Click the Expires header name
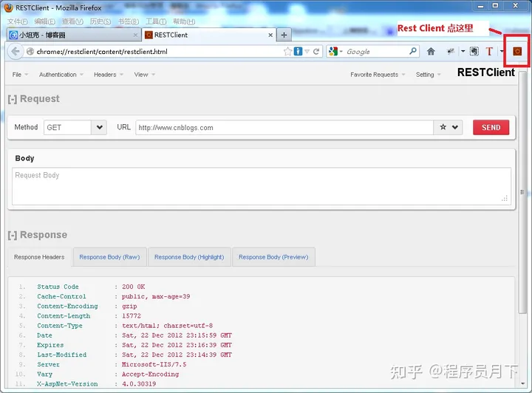The width and height of the screenshot is (532, 393). click(x=50, y=345)
